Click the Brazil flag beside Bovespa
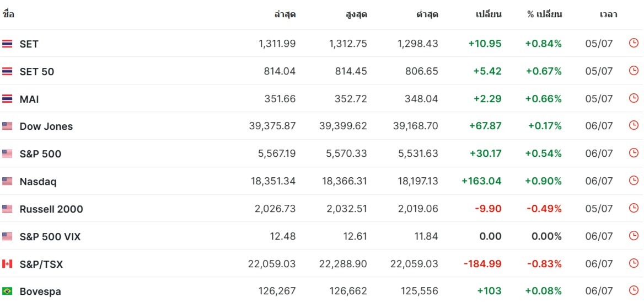The height and width of the screenshot is (302, 644). 7,291
